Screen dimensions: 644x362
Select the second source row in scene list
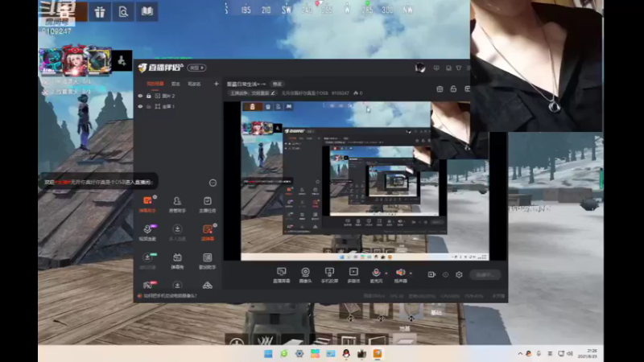(x=177, y=107)
